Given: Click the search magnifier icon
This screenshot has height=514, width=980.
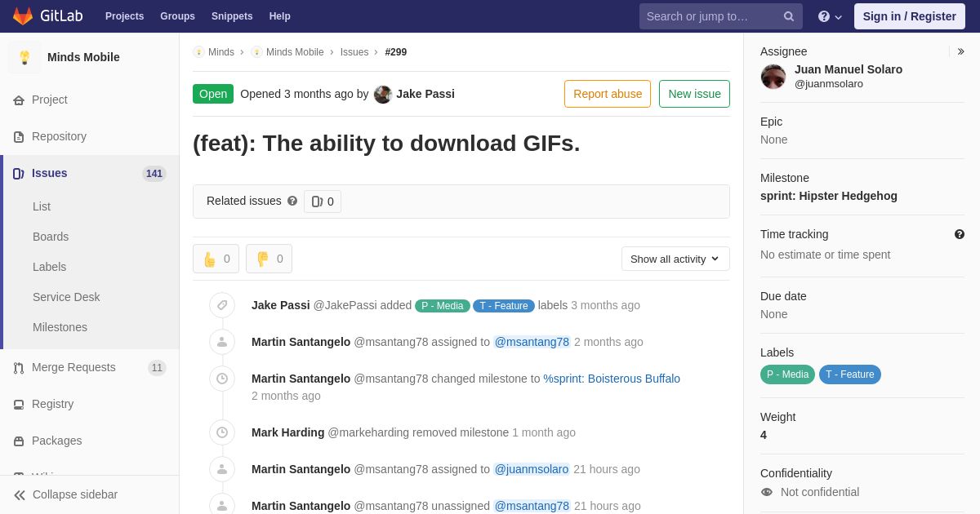Looking at the screenshot, I should [x=789, y=16].
